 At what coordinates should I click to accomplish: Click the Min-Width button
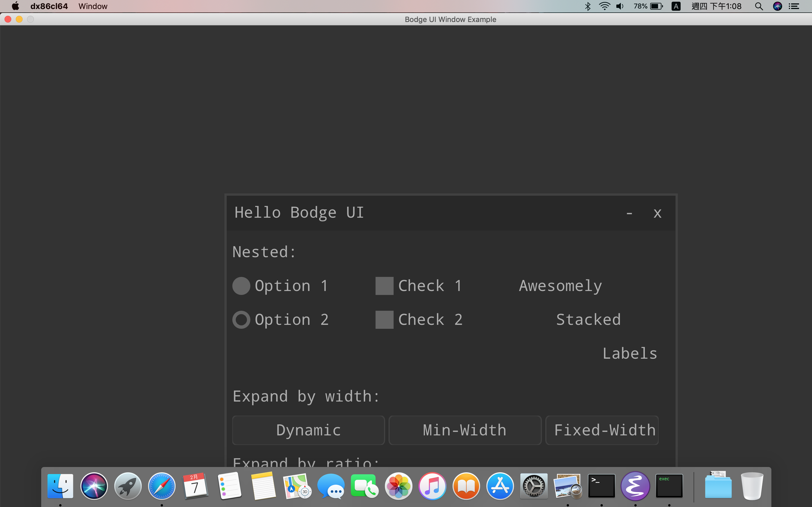465,430
